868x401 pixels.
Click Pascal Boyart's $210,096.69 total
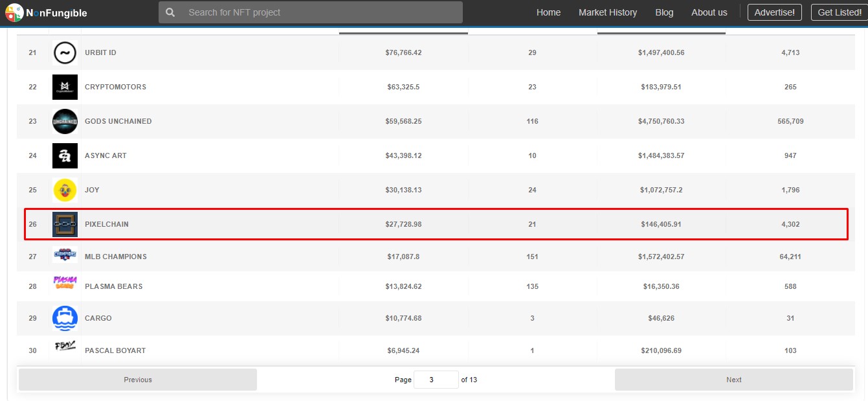[661, 350]
